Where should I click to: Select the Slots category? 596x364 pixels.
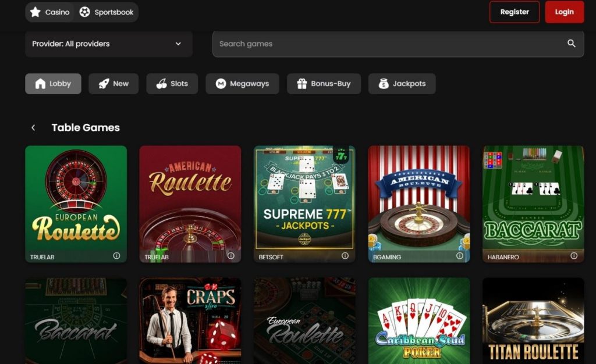172,84
